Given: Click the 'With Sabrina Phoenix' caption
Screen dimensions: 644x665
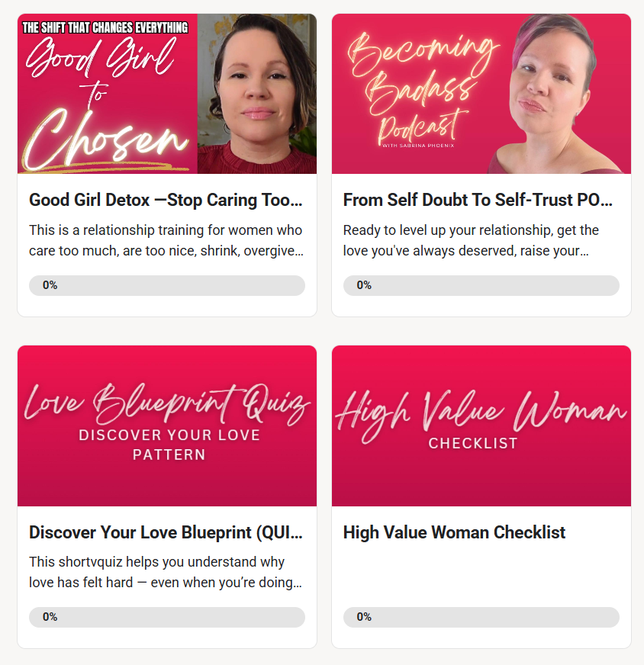Looking at the screenshot, I should click(418, 146).
